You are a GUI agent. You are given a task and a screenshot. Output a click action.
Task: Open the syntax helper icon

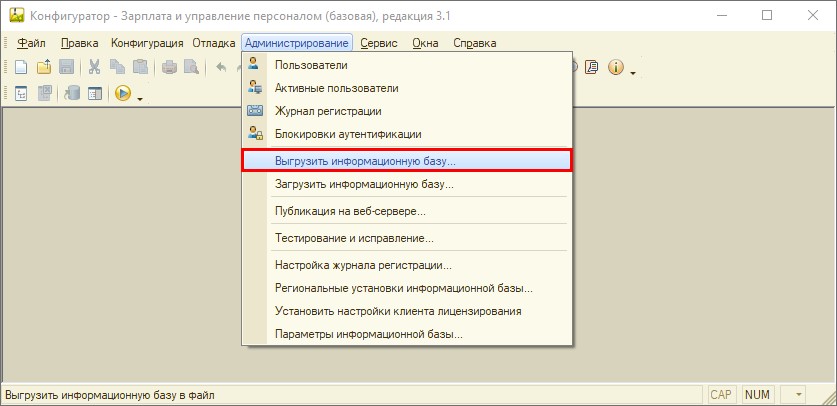tap(591, 67)
